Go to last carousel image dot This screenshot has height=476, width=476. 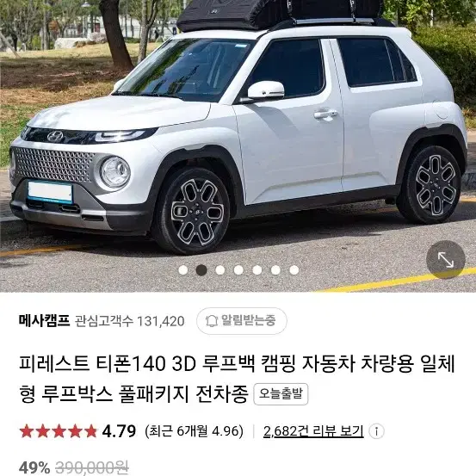point(294,270)
